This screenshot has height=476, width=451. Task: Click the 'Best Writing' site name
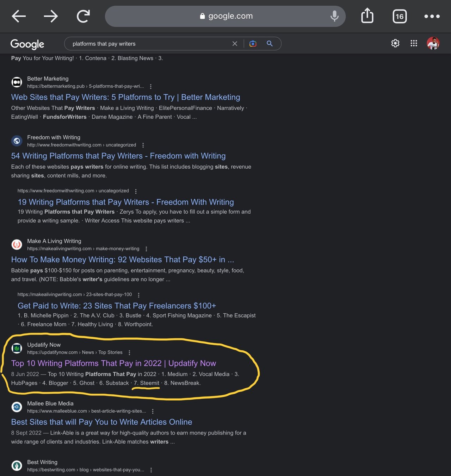coord(42,462)
